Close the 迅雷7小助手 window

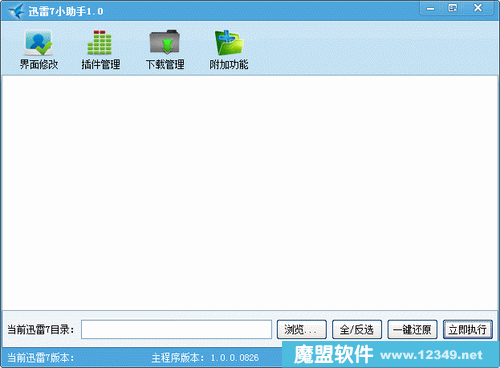point(478,8)
